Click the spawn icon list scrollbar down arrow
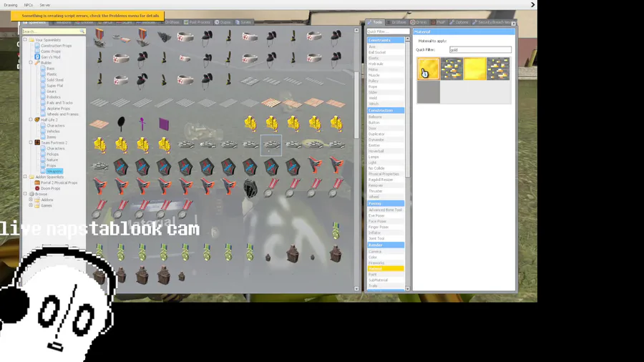The height and width of the screenshot is (362, 644). [356, 289]
